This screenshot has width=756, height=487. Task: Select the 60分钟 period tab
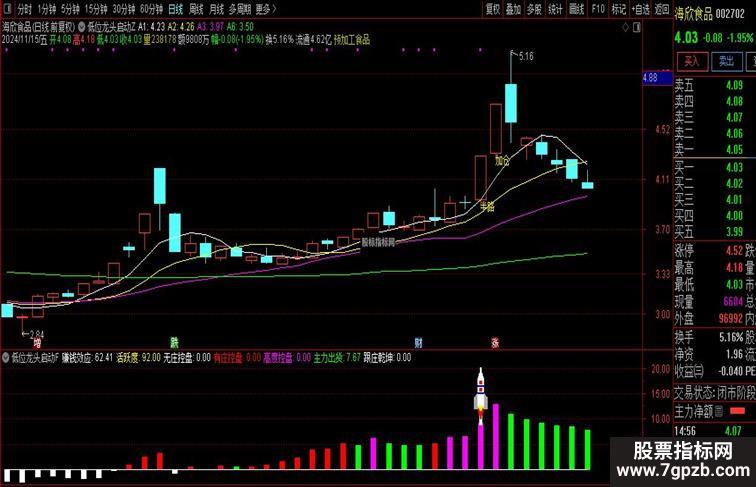(151, 9)
